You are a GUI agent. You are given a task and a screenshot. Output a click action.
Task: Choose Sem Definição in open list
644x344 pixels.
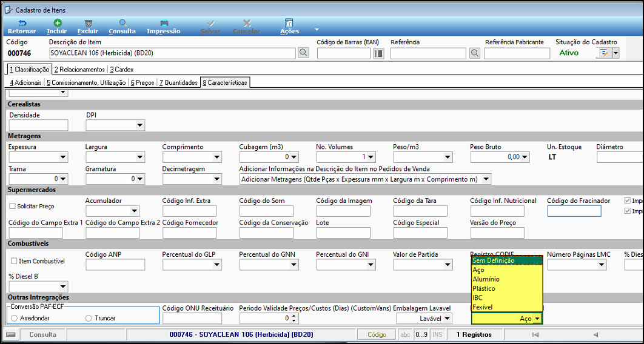pyautogui.click(x=507, y=261)
